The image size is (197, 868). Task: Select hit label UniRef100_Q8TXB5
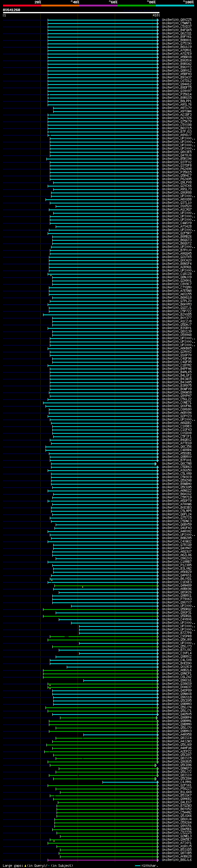(x=176, y=853)
